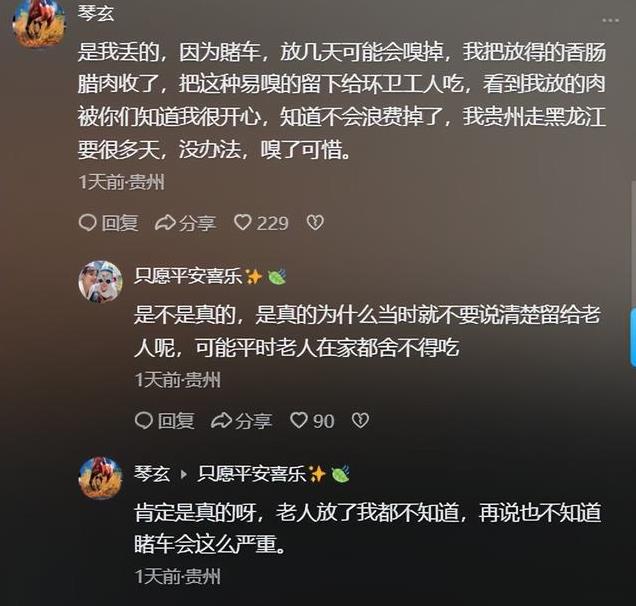Dislike 琴玄's top comment via broken heart
The height and width of the screenshot is (606, 636).
pyautogui.click(x=315, y=223)
